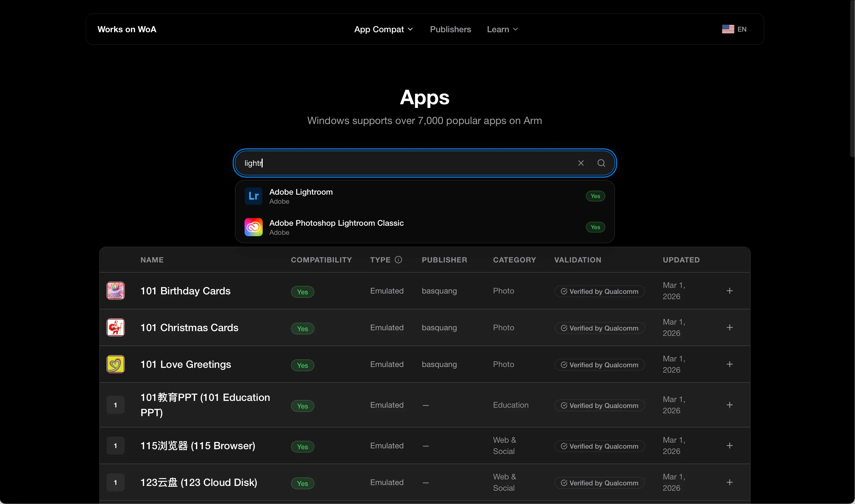Screen dimensions: 855x504
Task: Click the Photo category for Christmas Cards
Action: point(503,327)
